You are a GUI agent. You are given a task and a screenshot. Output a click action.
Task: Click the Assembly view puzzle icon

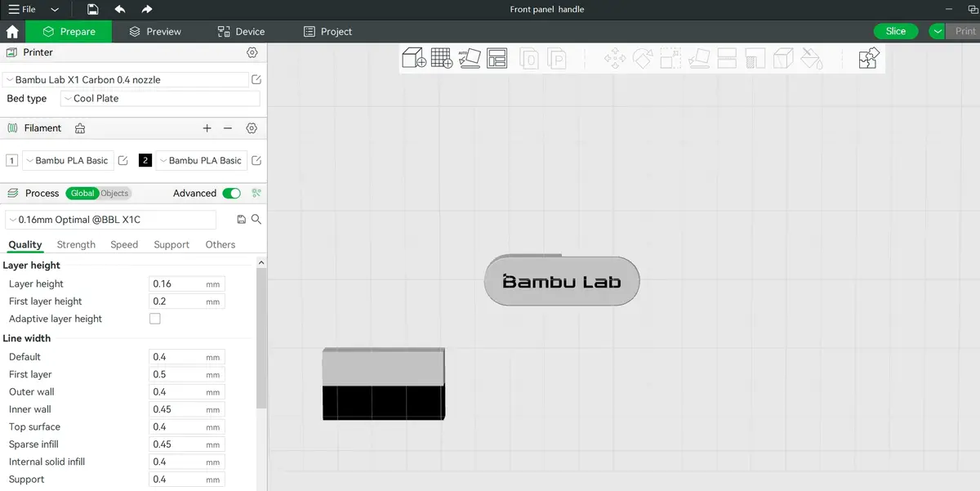click(869, 59)
